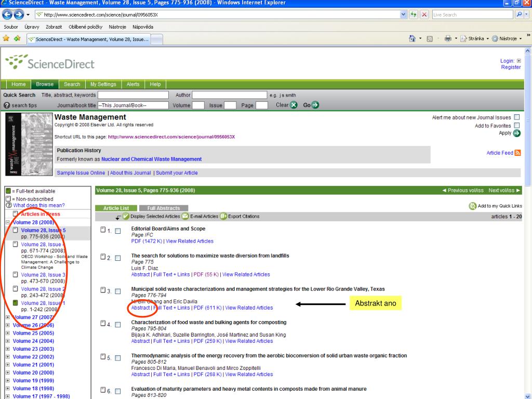Select checkbox for article 1 Editorial Board
This screenshot has height=399, width=532.
(118, 231)
